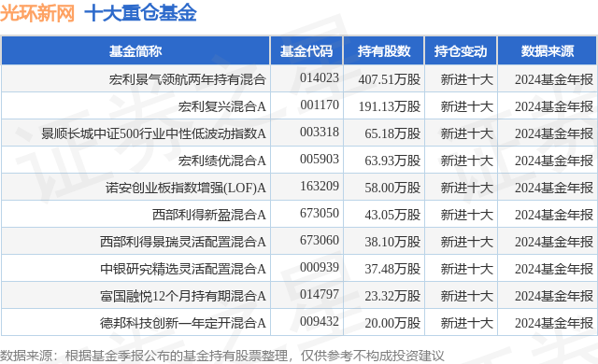The image size is (598, 364).
Task: Click fund name 西部利得景瑞灵活配置混合A
Action: [183, 242]
